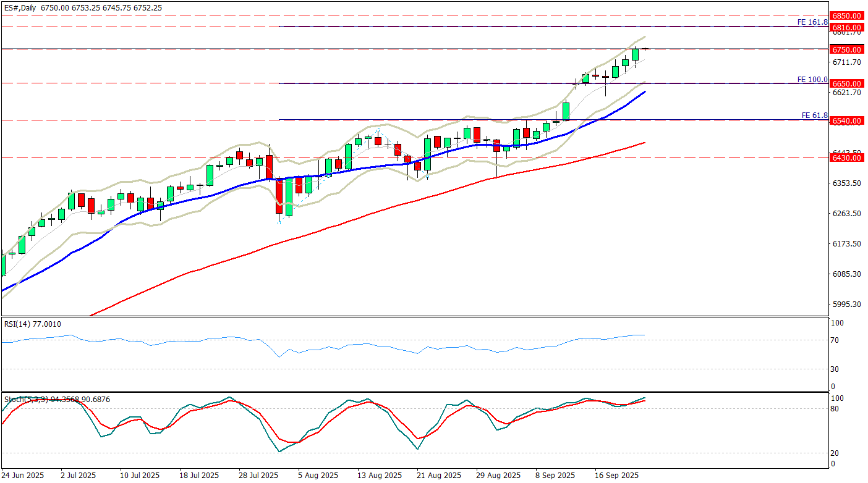868x483 pixels.
Task: Select the 28 Jul 2025 date marker
Action: coord(258,476)
